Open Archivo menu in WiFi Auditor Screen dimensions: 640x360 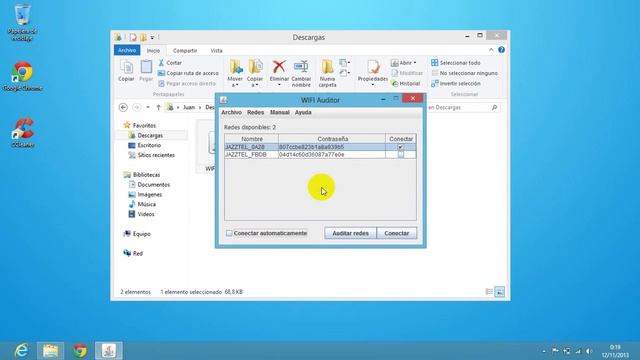point(231,112)
